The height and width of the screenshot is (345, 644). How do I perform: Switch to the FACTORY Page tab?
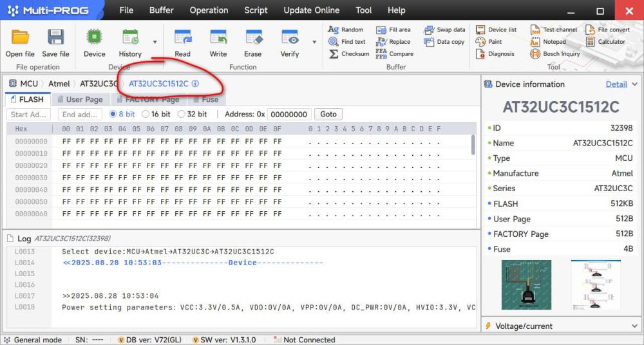tap(148, 99)
